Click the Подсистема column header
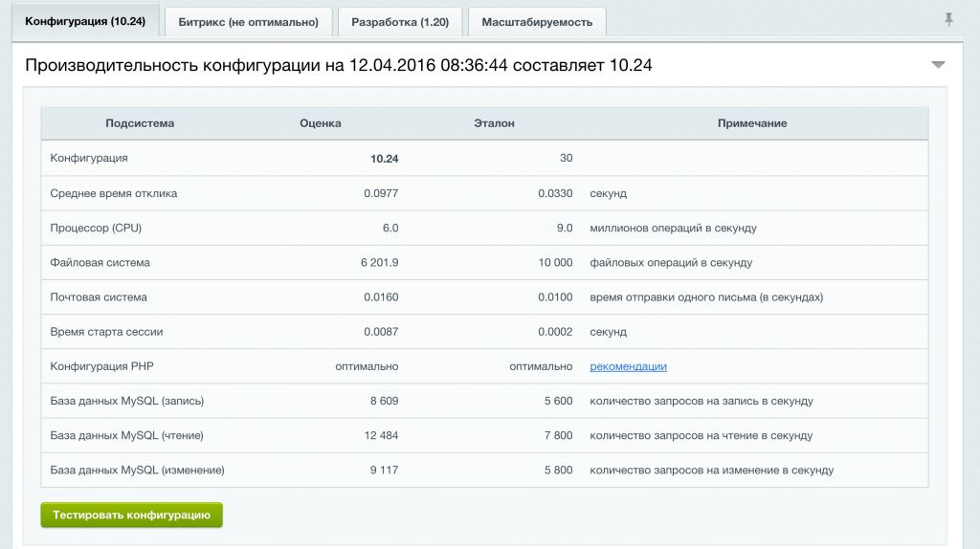 (140, 123)
